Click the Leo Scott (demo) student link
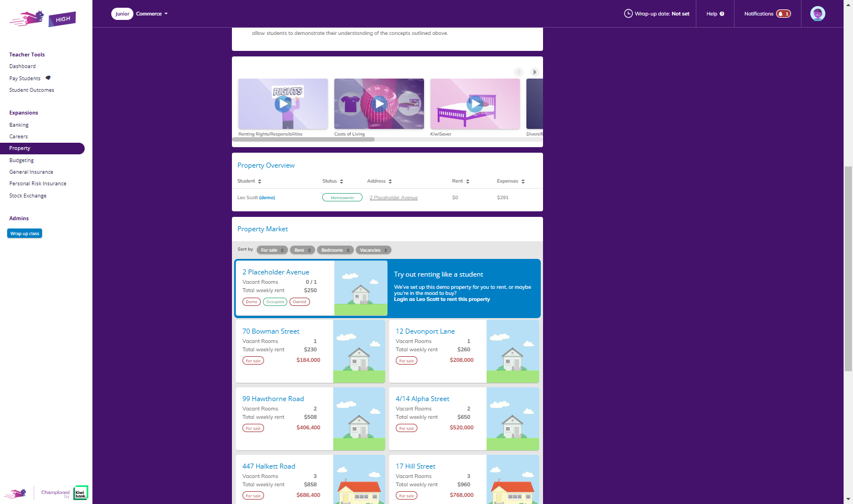This screenshot has width=853, height=504. (x=256, y=198)
